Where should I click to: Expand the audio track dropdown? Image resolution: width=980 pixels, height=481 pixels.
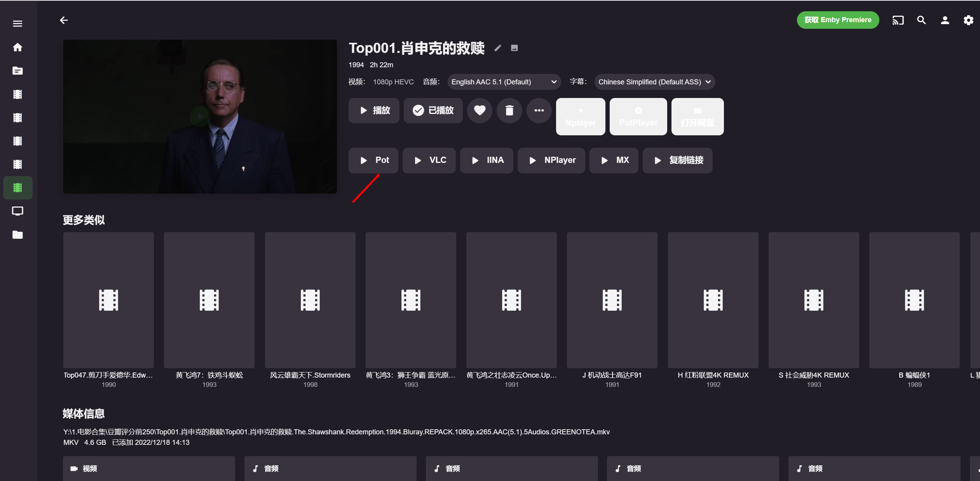click(504, 82)
